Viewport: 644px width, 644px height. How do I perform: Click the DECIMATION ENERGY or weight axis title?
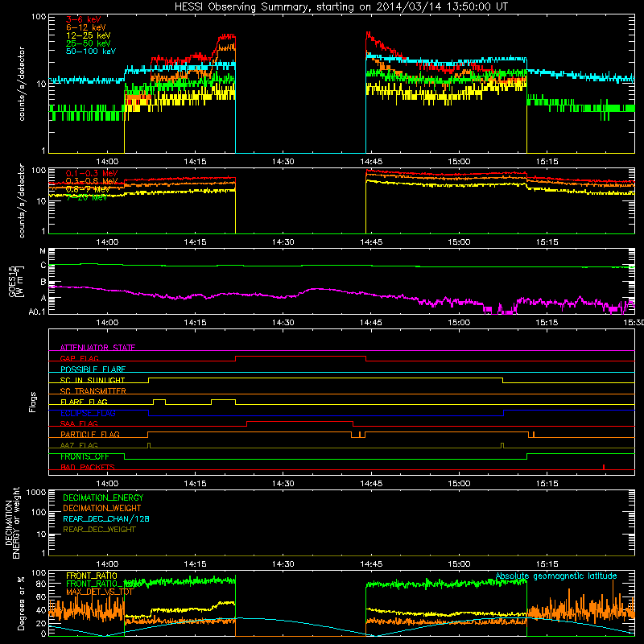(x=12, y=522)
